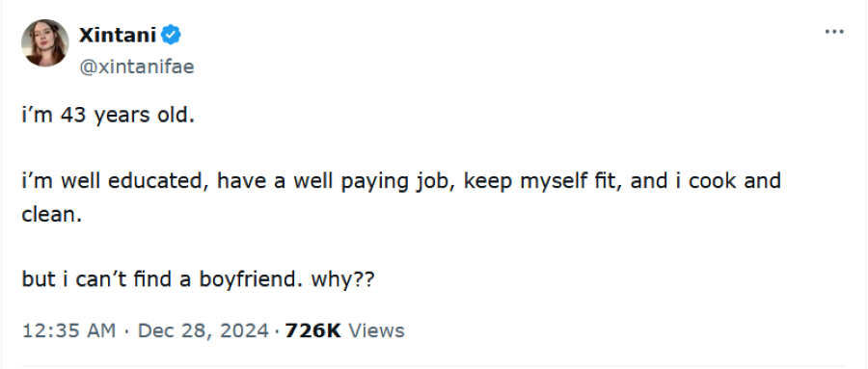Click the empty space right of Xintani's name
This screenshot has width=868, height=369.
[499, 35]
